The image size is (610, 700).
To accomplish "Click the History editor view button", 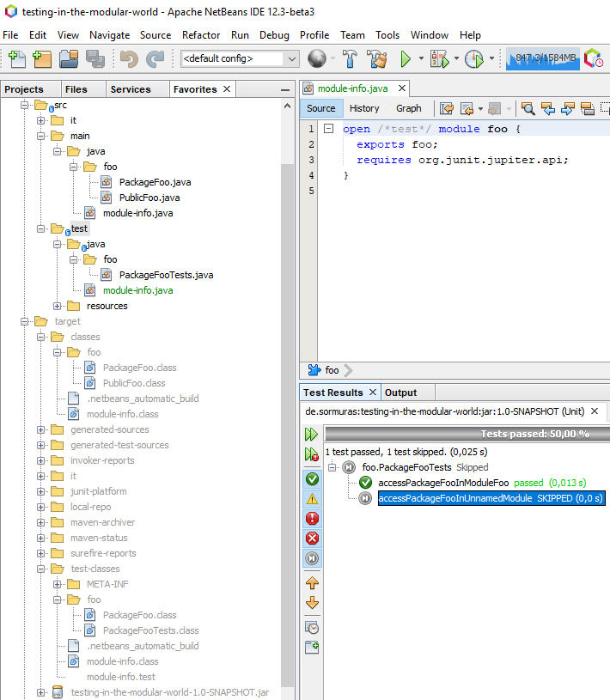I will click(x=364, y=108).
